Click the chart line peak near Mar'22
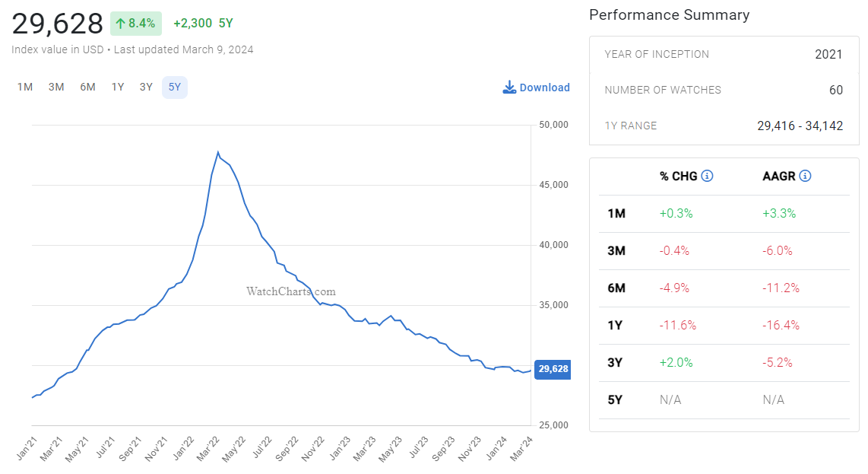 point(218,153)
